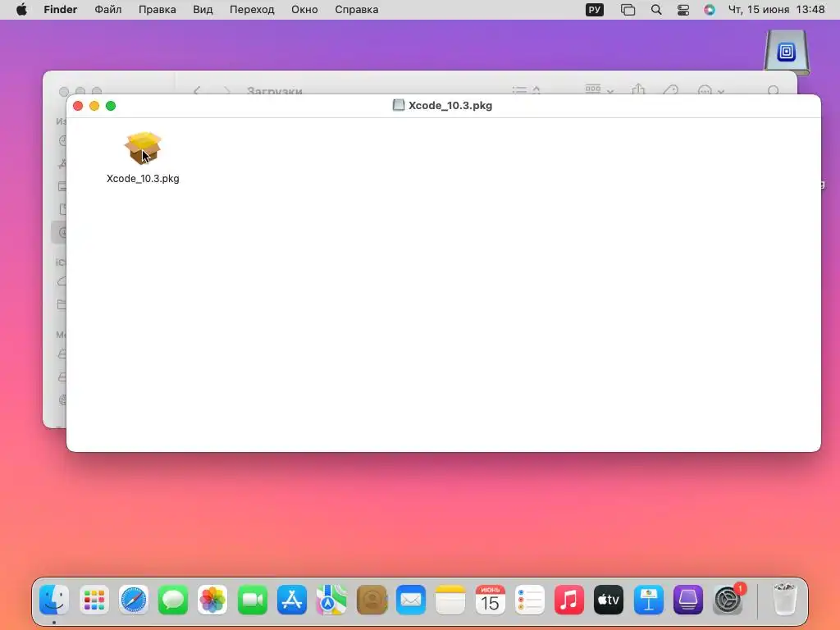Go forward in the Загрузки Finder window
This screenshot has width=840, height=630.
226,90
